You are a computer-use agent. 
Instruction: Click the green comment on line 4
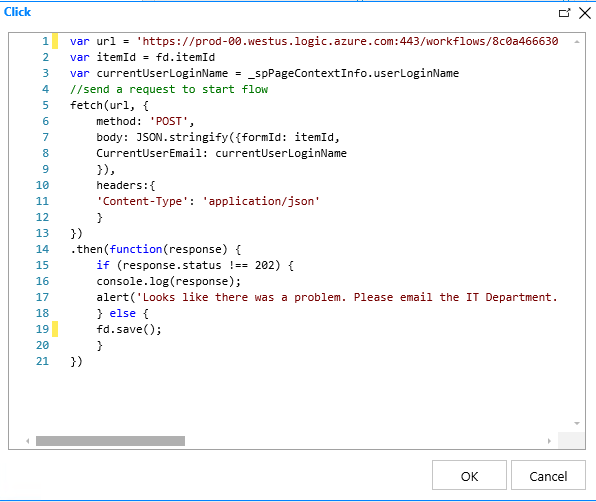pyautogui.click(x=169, y=89)
